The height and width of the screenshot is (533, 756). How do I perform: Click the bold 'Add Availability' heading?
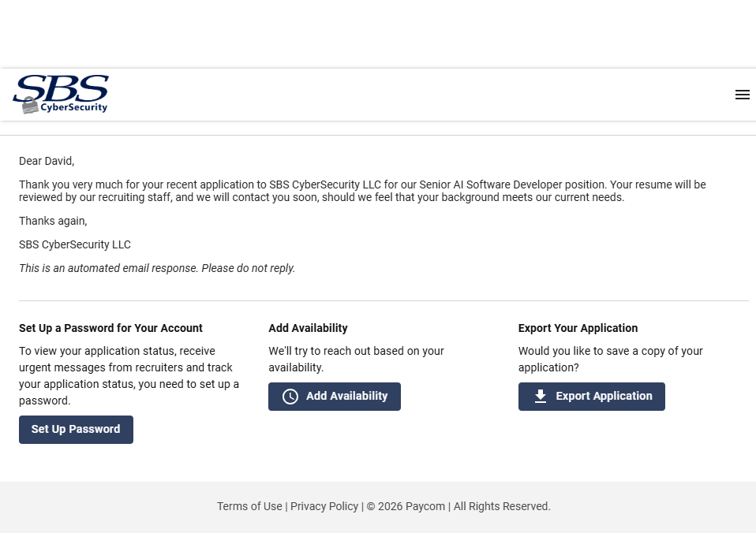click(x=308, y=328)
